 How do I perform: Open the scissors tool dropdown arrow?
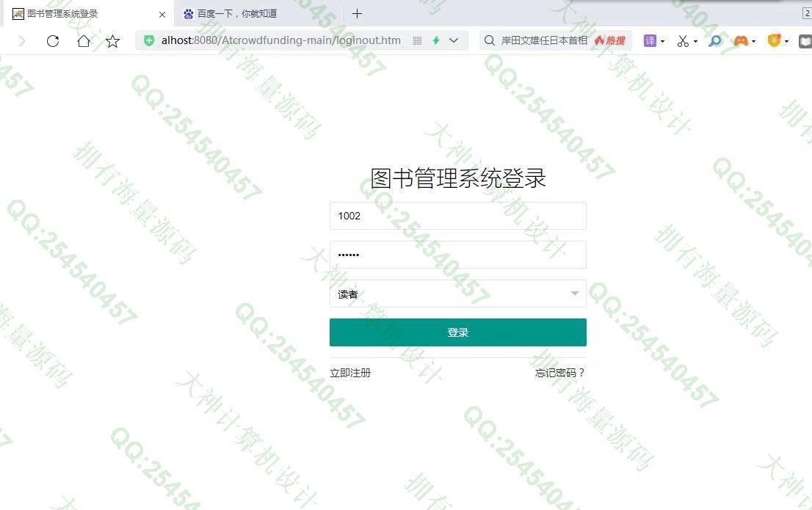click(695, 41)
